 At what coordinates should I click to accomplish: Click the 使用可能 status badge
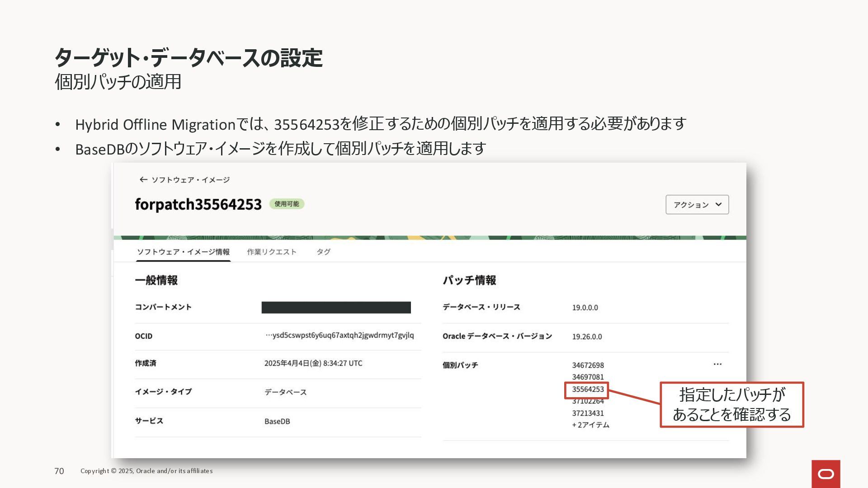[287, 204]
